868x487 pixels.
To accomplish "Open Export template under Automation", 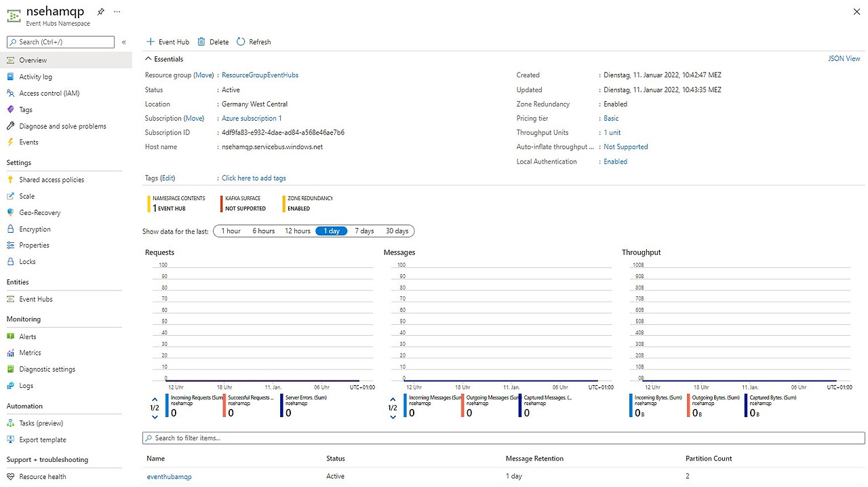I will 45,440.
